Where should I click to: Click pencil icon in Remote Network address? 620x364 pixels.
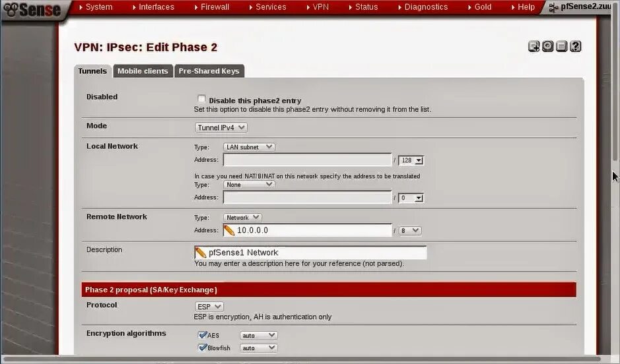tap(229, 230)
